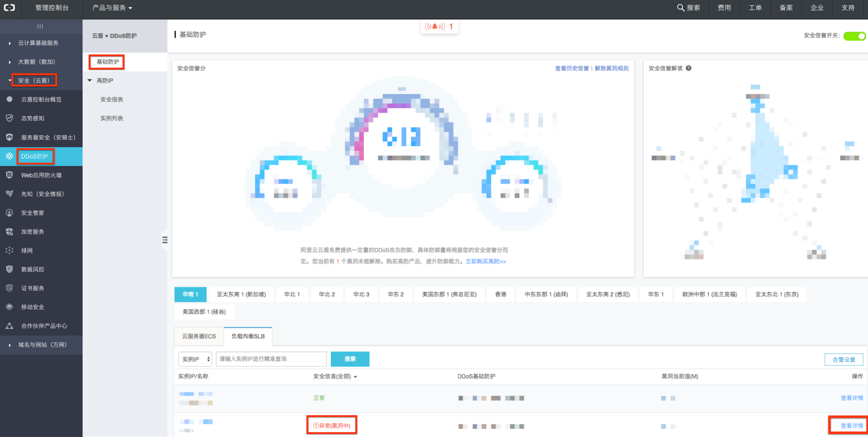The width and height of the screenshot is (868, 437).
Task: Switch to 亚太东南 2 (悉尼) region tab
Action: point(607,294)
